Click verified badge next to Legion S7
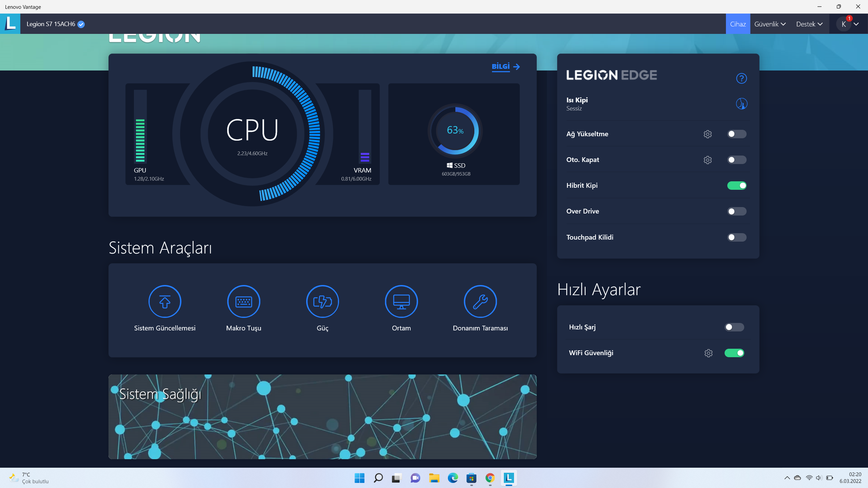Viewport: 868px width, 488px height. (81, 24)
